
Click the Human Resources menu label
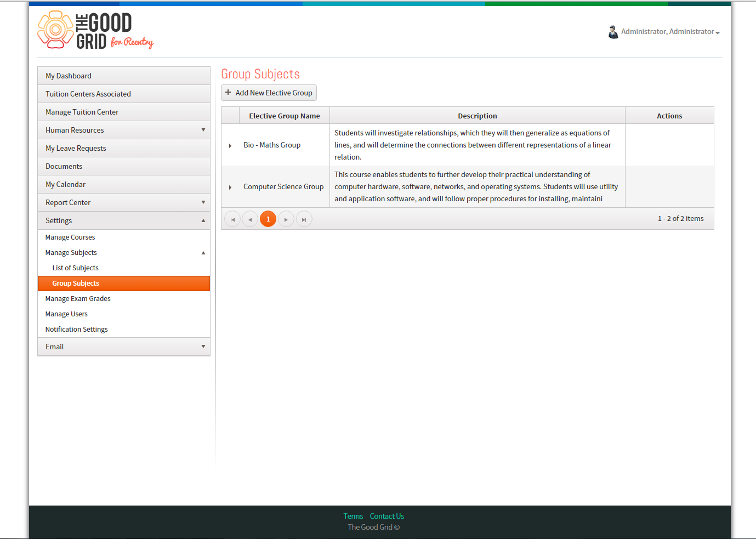point(75,130)
